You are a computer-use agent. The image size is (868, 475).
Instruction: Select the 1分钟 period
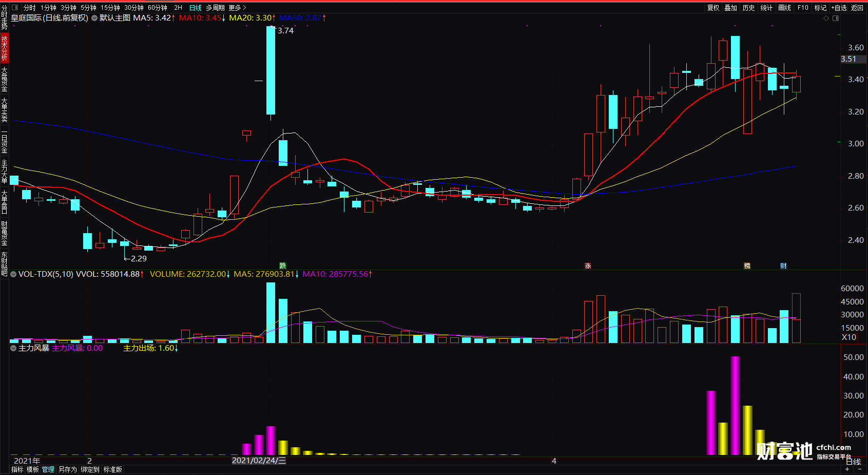pyautogui.click(x=48, y=8)
